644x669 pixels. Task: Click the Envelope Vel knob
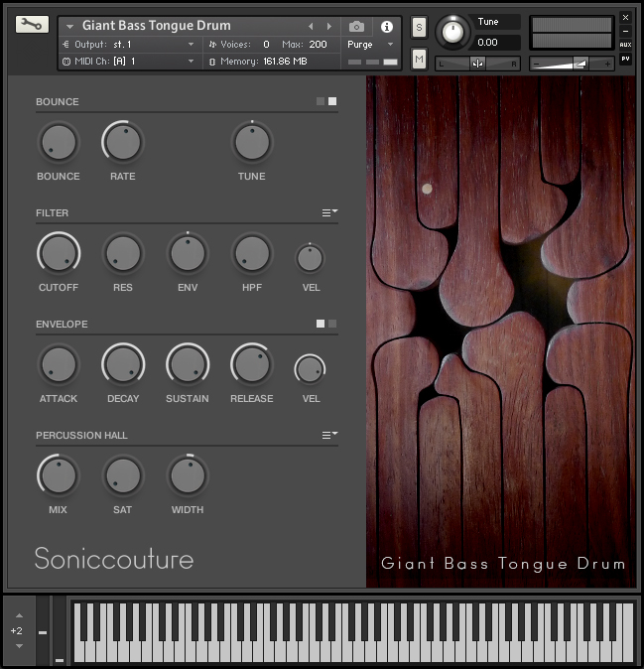pyautogui.click(x=310, y=369)
